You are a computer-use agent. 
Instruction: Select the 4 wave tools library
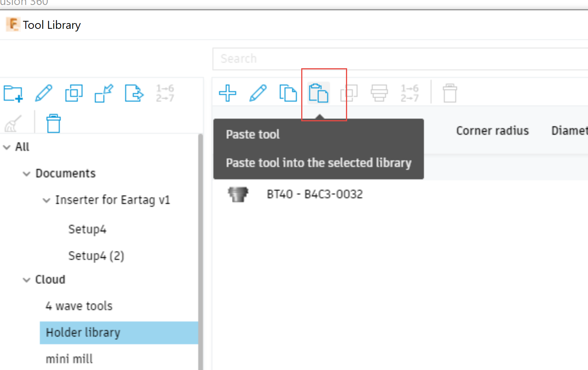pyautogui.click(x=79, y=306)
